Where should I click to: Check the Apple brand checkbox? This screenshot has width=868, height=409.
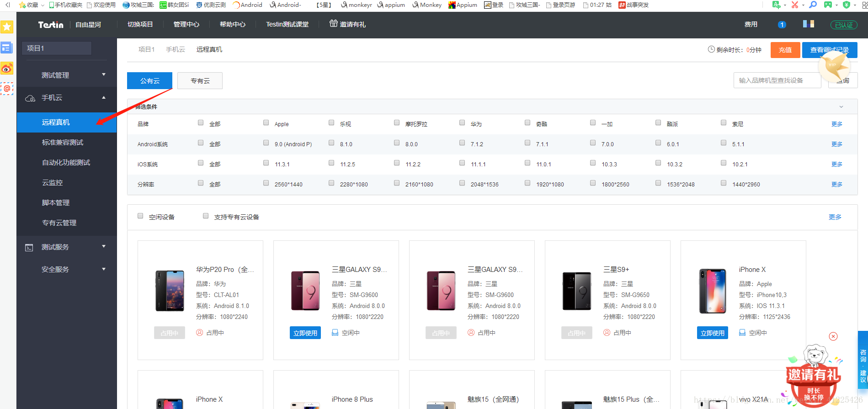click(266, 122)
